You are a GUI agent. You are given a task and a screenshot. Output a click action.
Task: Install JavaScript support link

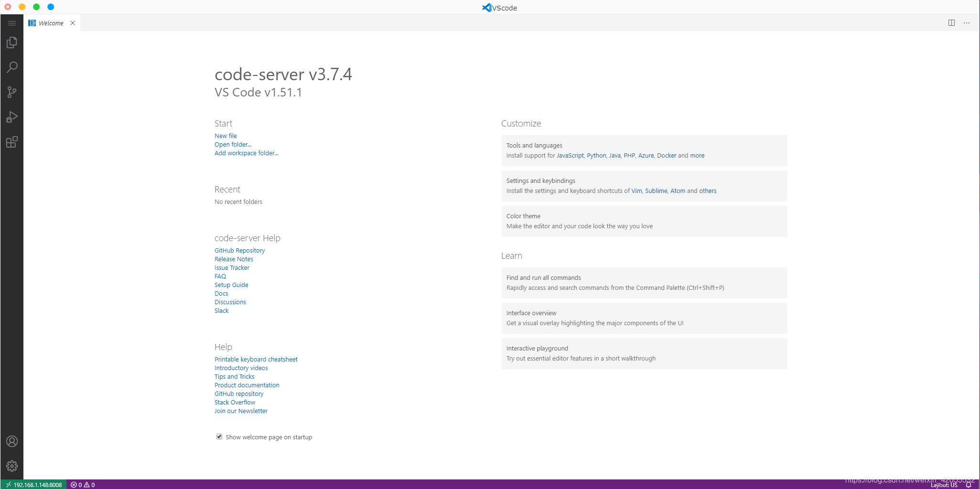pos(570,156)
